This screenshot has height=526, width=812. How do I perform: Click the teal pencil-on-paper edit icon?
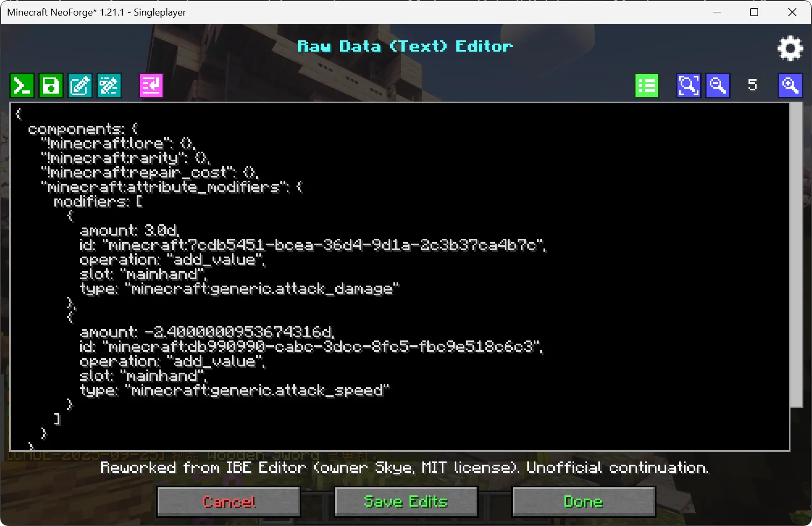coord(80,86)
